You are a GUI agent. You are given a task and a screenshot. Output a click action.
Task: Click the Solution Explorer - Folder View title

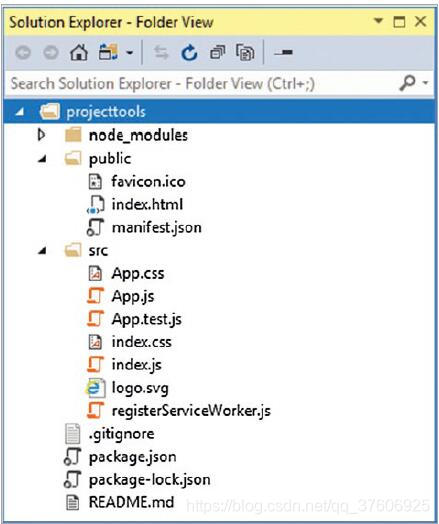point(111,22)
